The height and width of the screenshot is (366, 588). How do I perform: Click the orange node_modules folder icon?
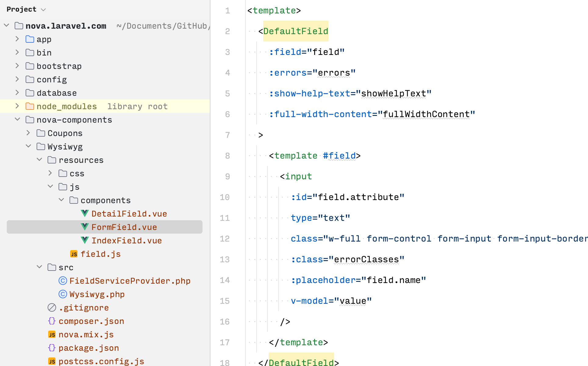point(30,106)
